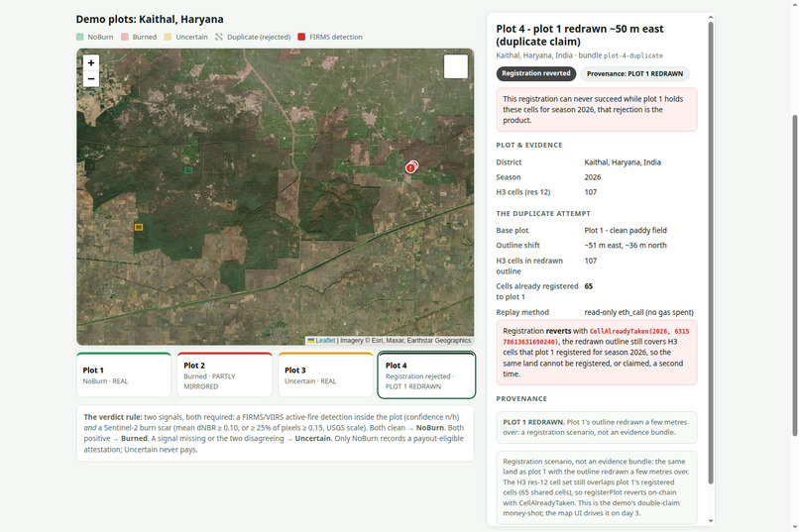This screenshot has height=532, width=799.
Task: Open the Plot 3 Uncertain card
Action: [x=325, y=374]
